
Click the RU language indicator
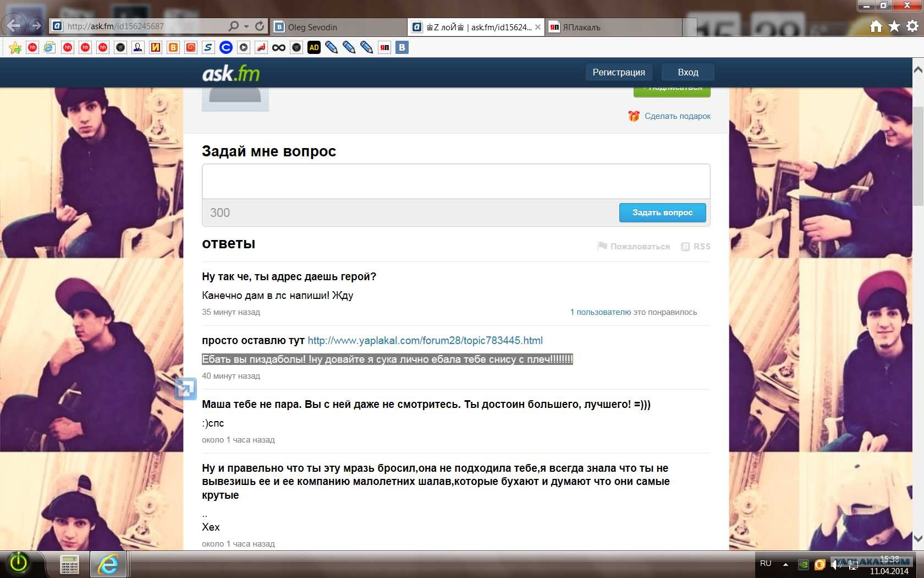point(766,564)
